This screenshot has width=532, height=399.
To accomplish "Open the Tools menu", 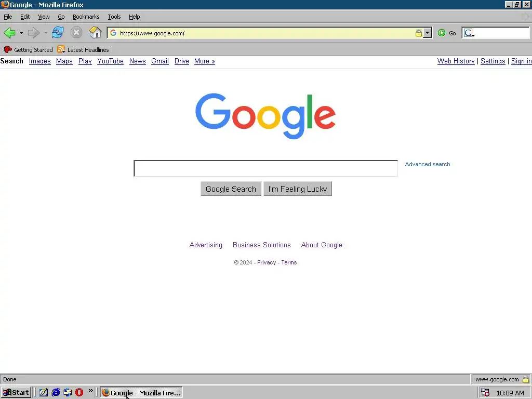I will [114, 17].
